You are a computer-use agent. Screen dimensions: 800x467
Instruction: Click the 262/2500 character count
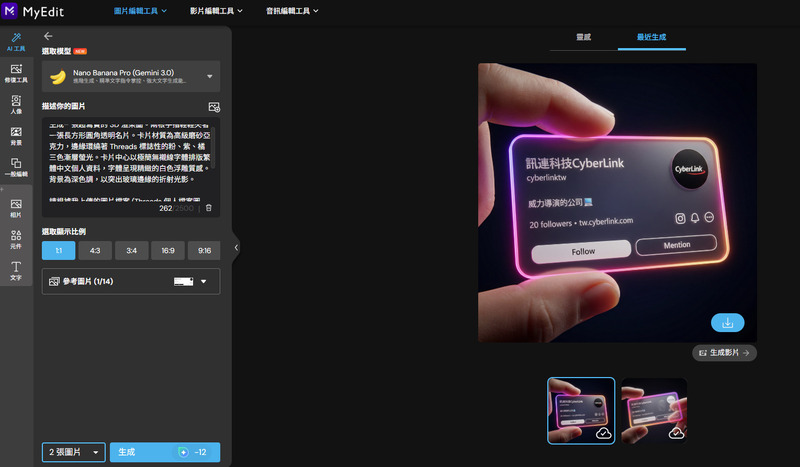[x=177, y=208]
